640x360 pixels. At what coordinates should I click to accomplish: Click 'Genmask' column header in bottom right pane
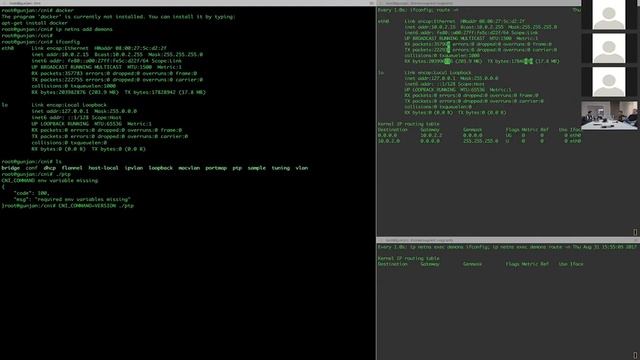(472, 264)
